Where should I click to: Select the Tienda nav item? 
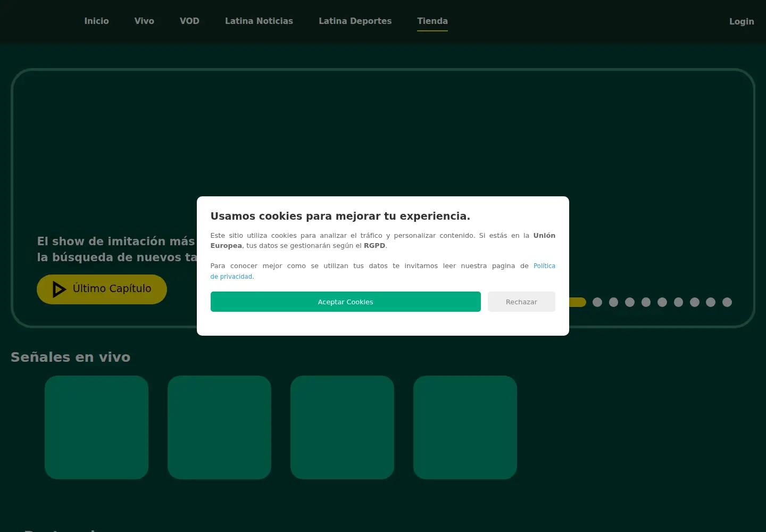click(432, 21)
